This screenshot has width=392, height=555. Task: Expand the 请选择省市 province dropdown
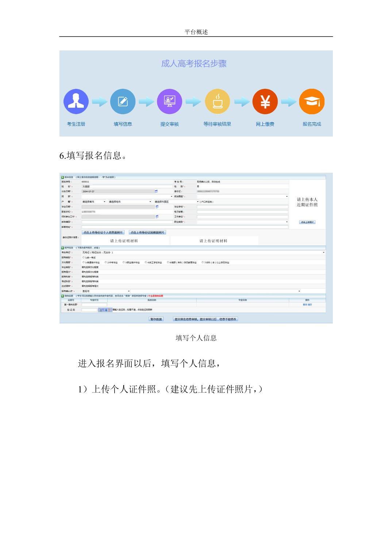[94, 202]
